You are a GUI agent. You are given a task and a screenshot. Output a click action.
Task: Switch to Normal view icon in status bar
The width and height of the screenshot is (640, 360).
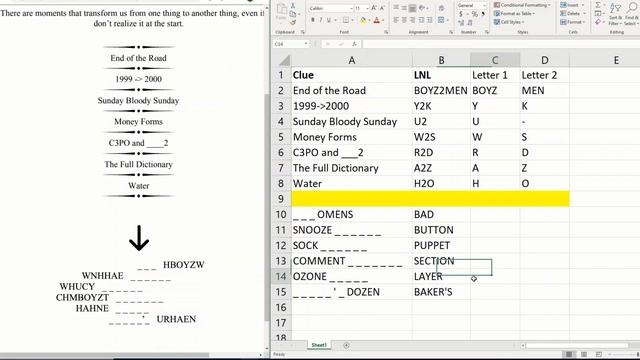coord(569,354)
